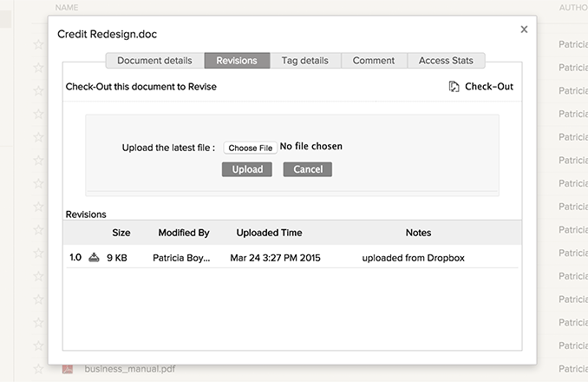Star the business_manual.pdf file

[x=38, y=369]
